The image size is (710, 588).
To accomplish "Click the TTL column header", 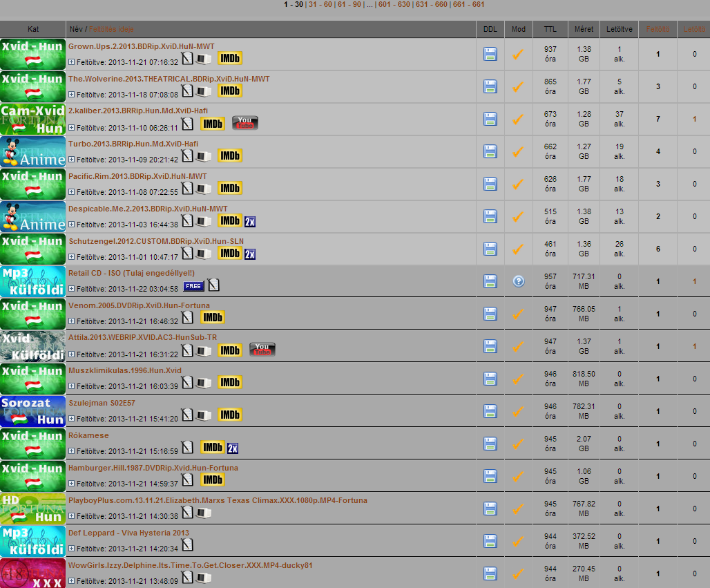I will pos(550,30).
